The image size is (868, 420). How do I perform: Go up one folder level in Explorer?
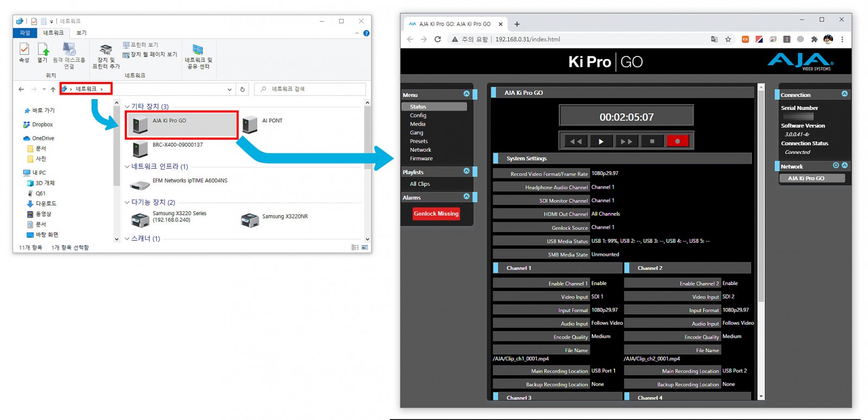click(53, 89)
